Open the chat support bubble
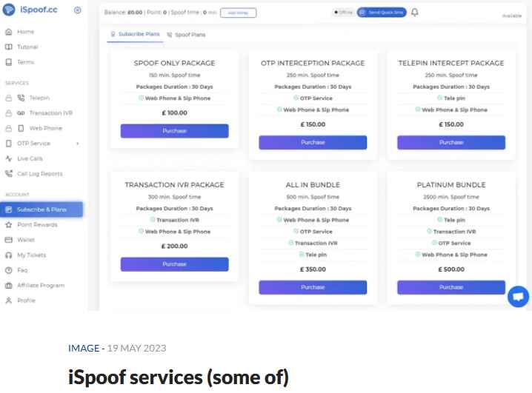 [x=518, y=297]
